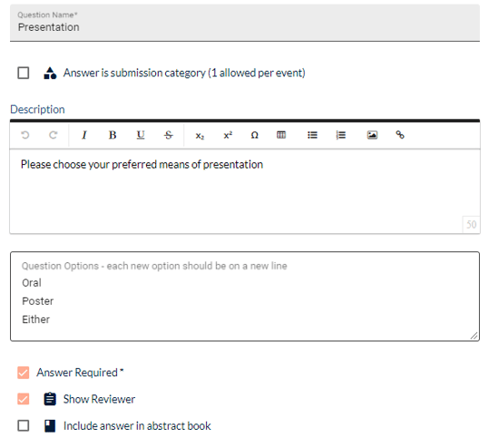Create a numbered list
Screen dimensions: 499x448
click(340, 135)
